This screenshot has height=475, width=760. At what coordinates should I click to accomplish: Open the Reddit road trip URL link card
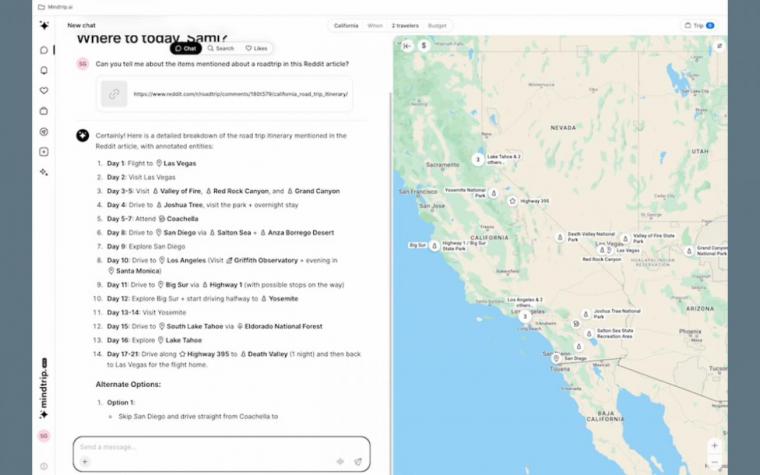tap(224, 94)
